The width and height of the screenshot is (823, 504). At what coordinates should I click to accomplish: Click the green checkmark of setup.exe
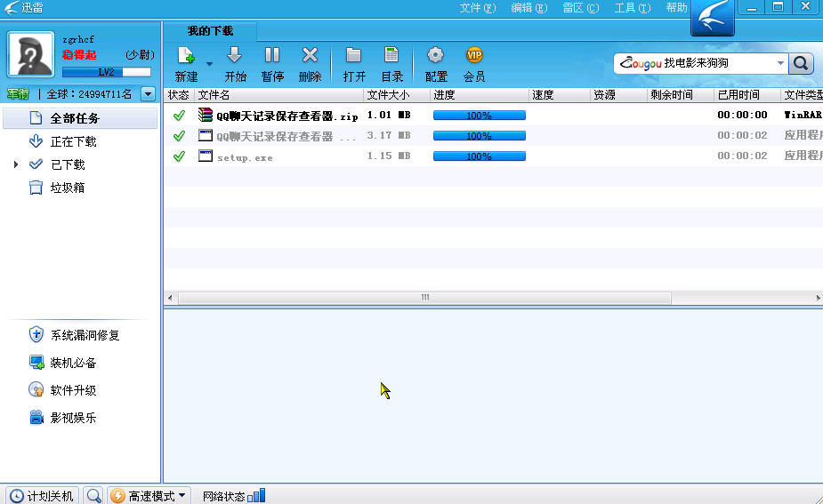179,156
